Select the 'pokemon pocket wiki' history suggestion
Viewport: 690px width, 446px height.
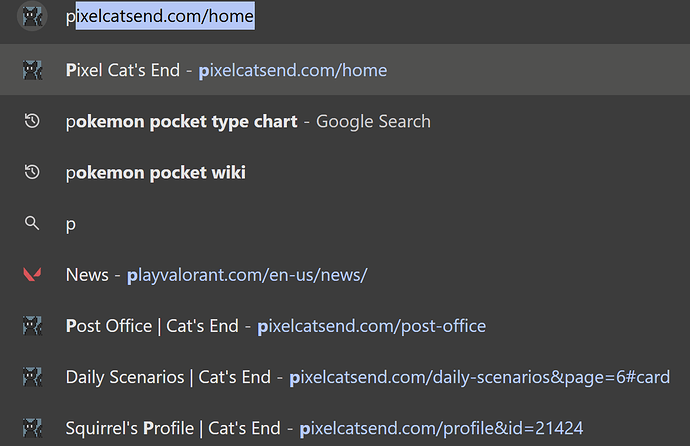[155, 173]
